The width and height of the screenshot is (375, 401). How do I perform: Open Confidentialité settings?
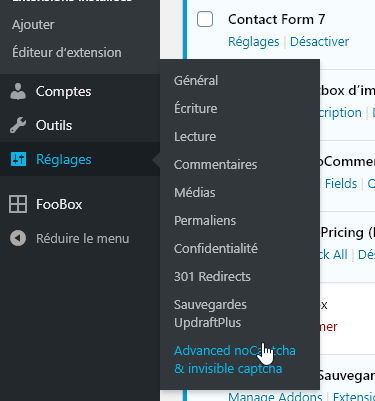(x=216, y=248)
